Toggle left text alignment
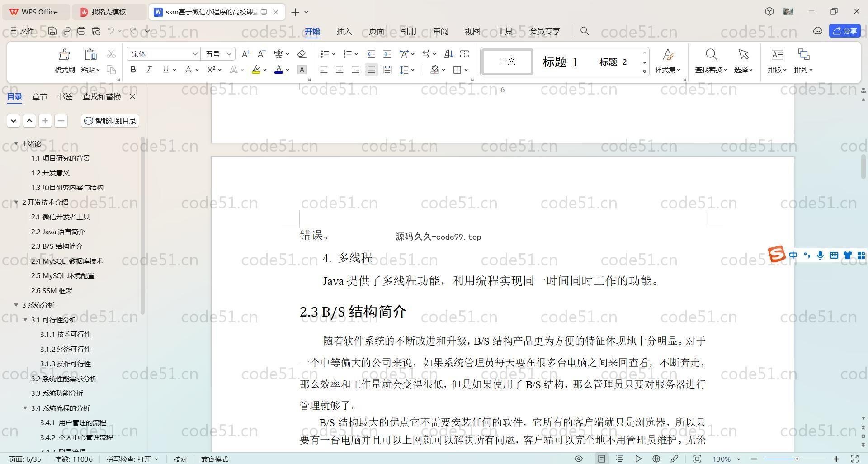868x464 pixels. click(323, 70)
